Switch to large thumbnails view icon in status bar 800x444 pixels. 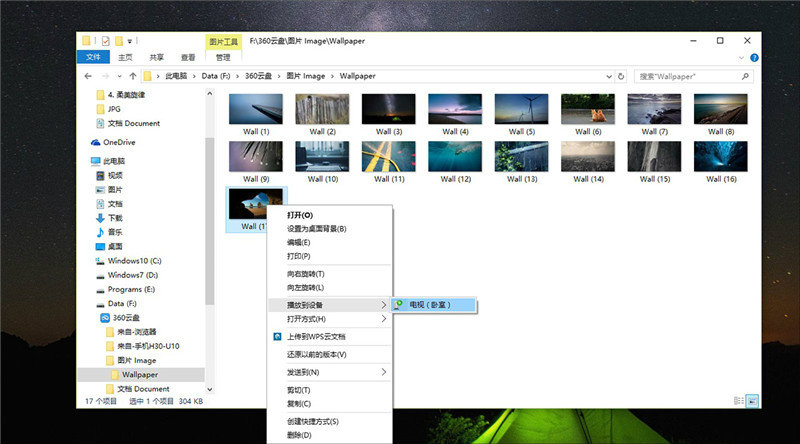pyautogui.click(x=751, y=401)
